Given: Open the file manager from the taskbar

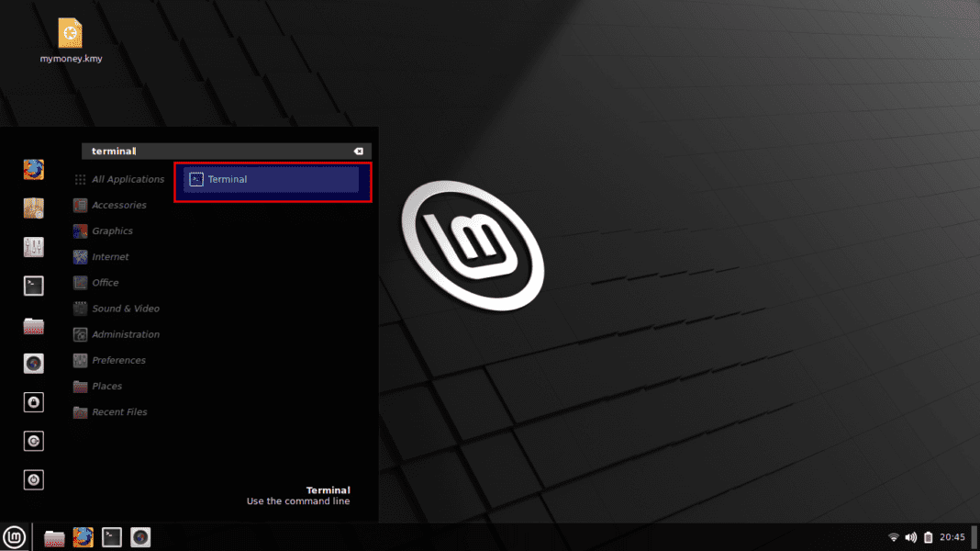Looking at the screenshot, I should click(x=54, y=537).
